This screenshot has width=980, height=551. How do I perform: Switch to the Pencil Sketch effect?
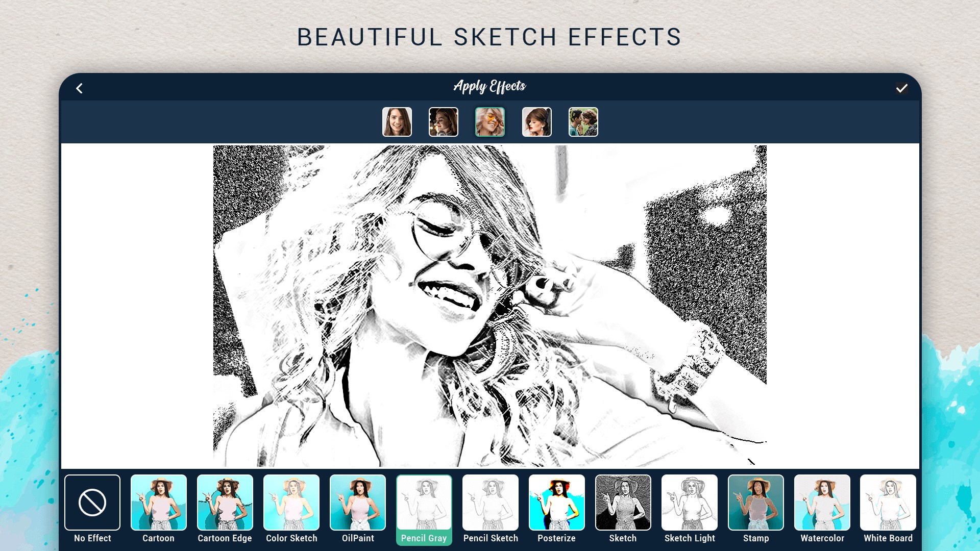pos(491,503)
